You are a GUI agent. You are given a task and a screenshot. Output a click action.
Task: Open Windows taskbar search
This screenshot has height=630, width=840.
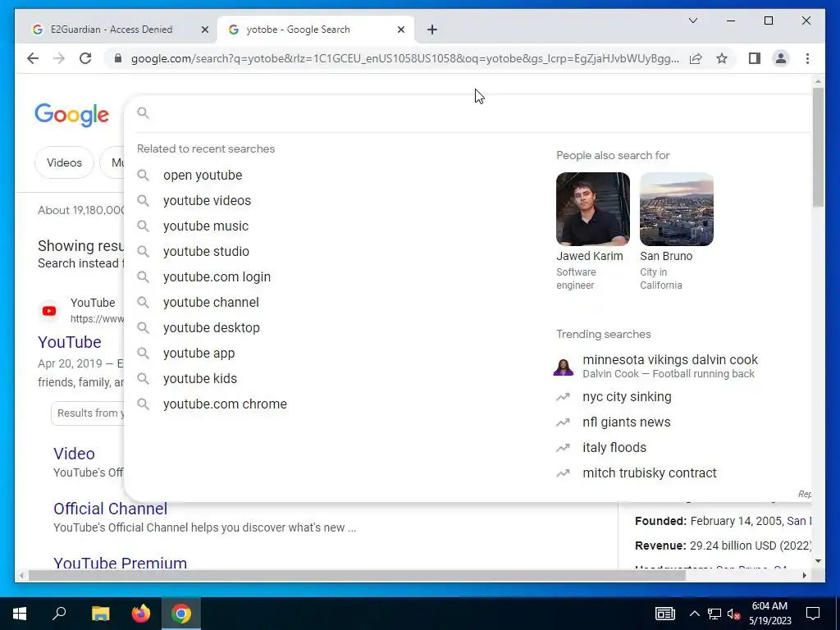tap(59, 614)
